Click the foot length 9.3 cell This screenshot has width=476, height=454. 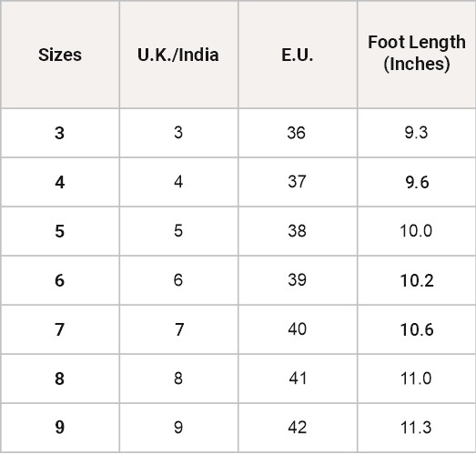pyautogui.click(x=416, y=132)
